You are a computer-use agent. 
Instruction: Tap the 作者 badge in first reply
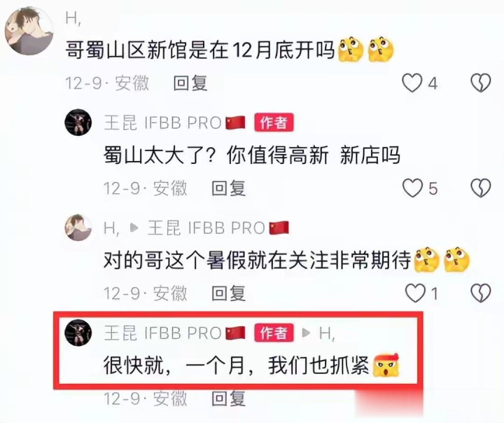[274, 123]
